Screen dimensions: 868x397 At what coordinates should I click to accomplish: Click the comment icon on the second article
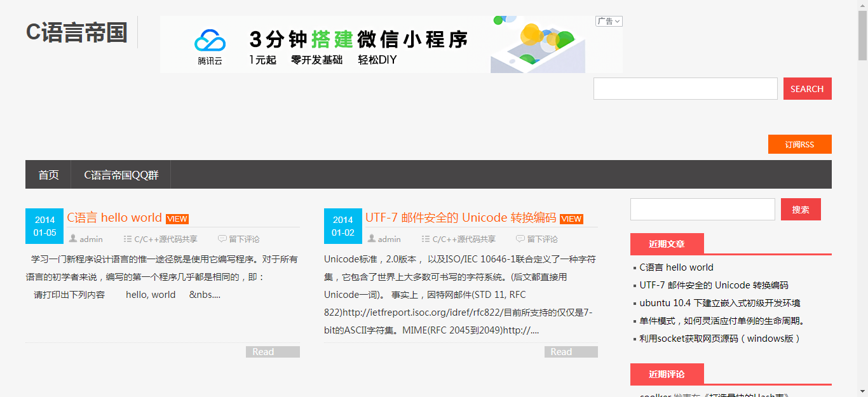[520, 239]
